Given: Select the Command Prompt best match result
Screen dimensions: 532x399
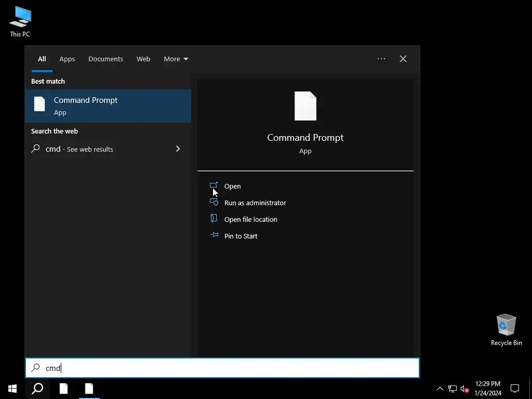Looking at the screenshot, I should point(108,106).
